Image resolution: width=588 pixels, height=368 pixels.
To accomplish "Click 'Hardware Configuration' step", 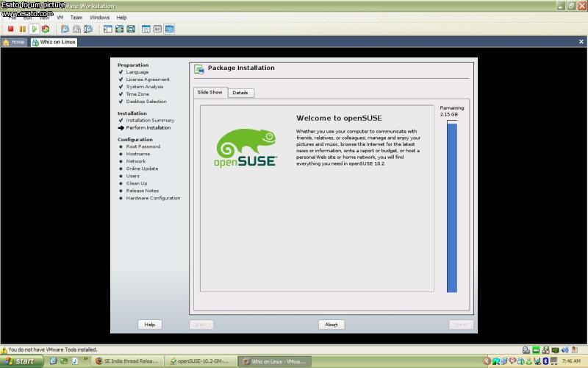I will tap(153, 198).
